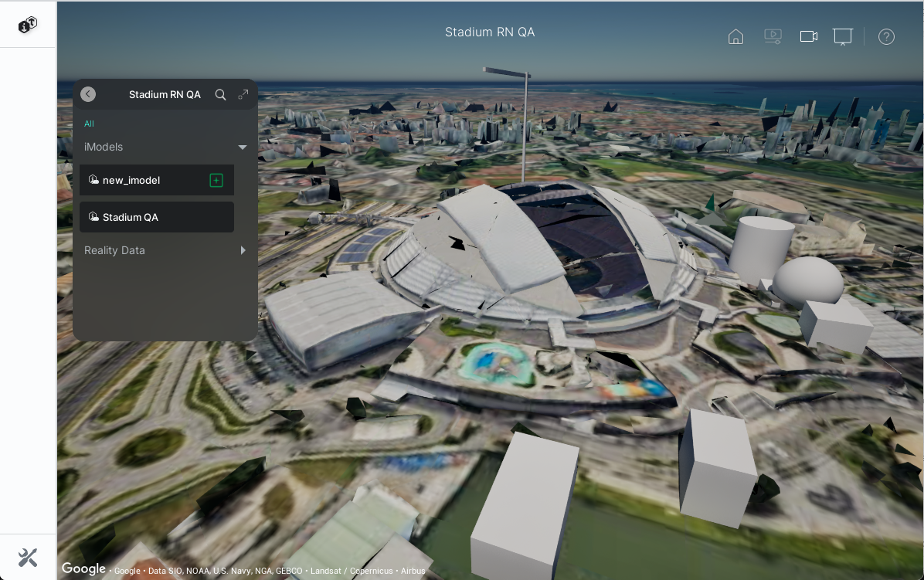This screenshot has height=580, width=924.
Task: Click the iModels section label
Action: (x=104, y=147)
